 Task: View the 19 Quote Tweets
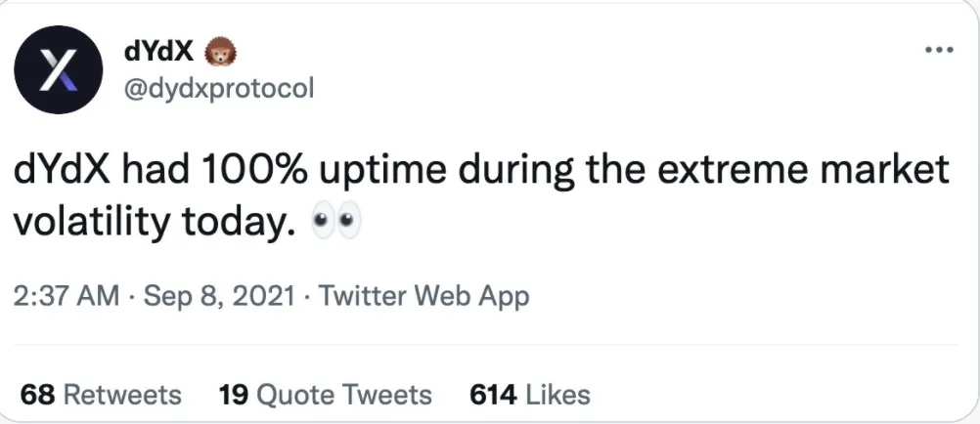coord(326,395)
